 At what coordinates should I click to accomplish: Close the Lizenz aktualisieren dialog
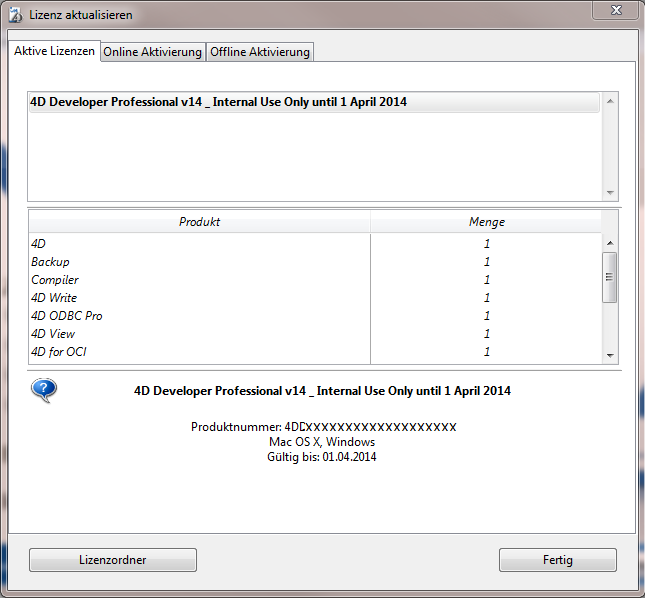(x=616, y=10)
